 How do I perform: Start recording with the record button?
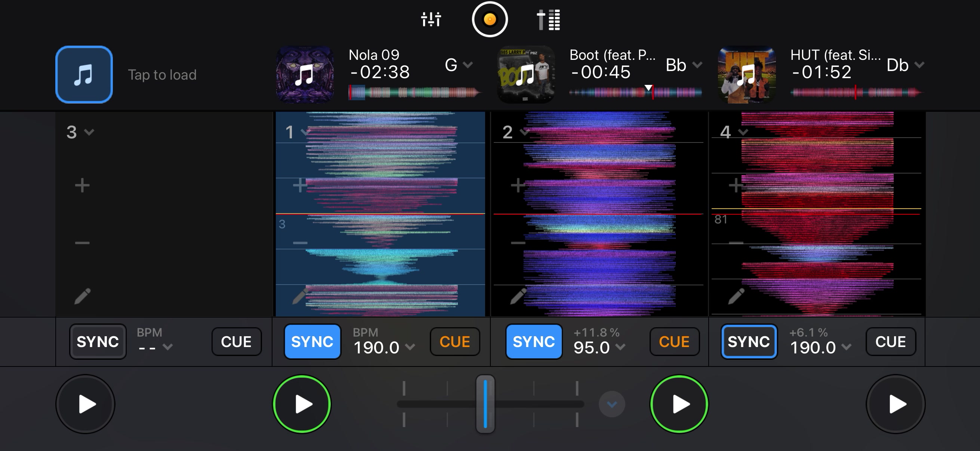490,19
